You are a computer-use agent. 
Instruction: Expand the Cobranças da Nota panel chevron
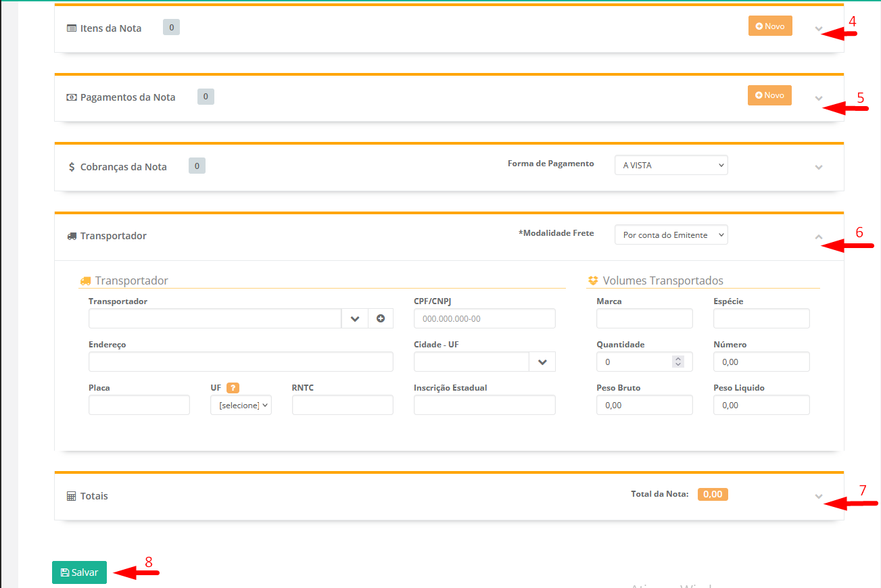[819, 167]
